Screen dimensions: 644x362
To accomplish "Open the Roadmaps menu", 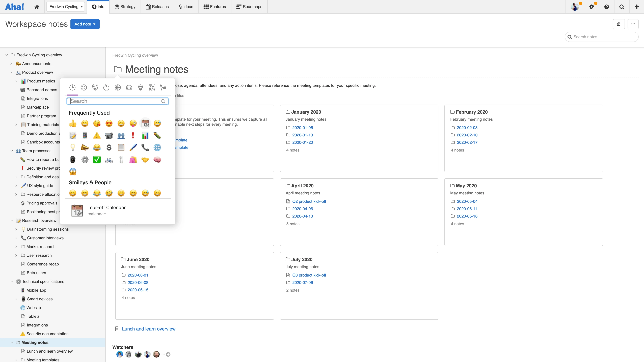I will (249, 7).
